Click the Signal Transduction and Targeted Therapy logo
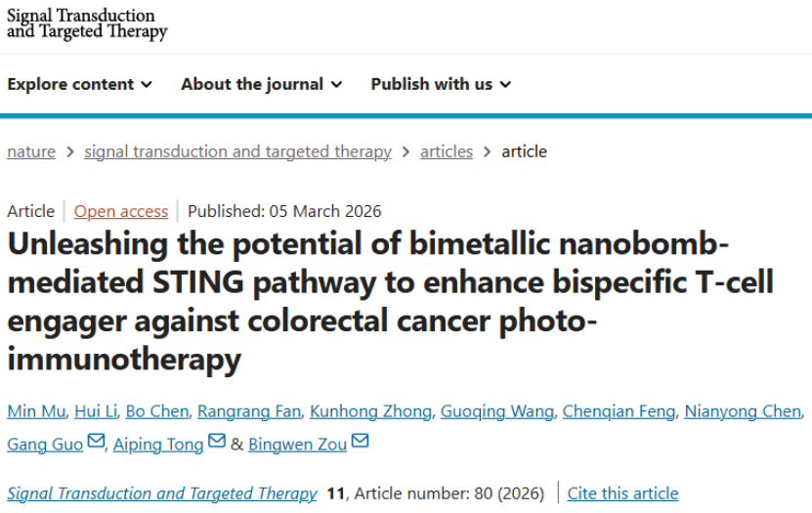Viewport: 812px width, 513px height. pos(86,23)
